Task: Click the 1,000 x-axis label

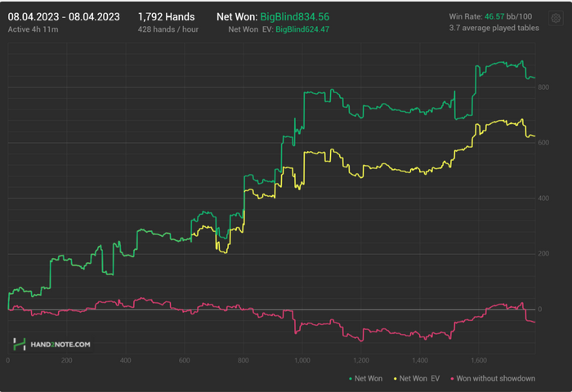Action: tap(302, 360)
